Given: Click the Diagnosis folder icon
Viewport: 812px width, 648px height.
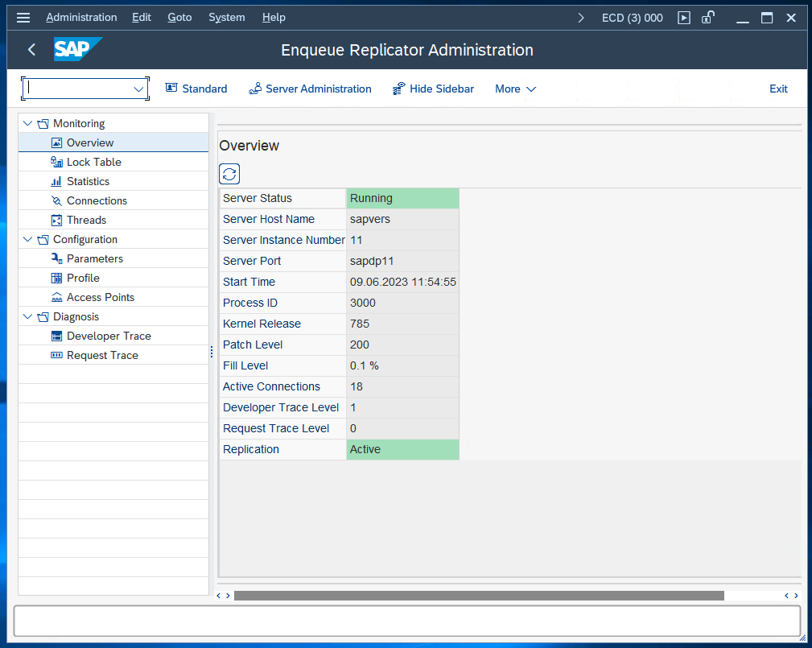Looking at the screenshot, I should tap(43, 317).
